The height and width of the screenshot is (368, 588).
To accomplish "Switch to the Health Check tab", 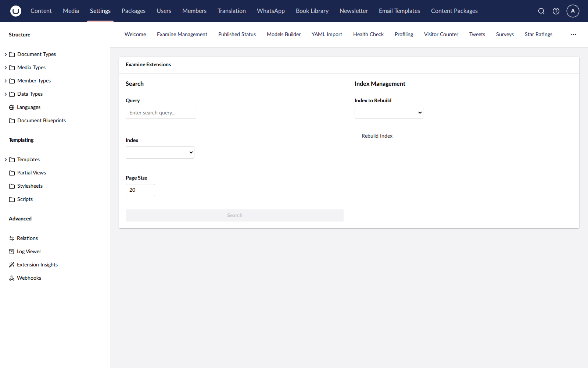I will [x=368, y=35].
